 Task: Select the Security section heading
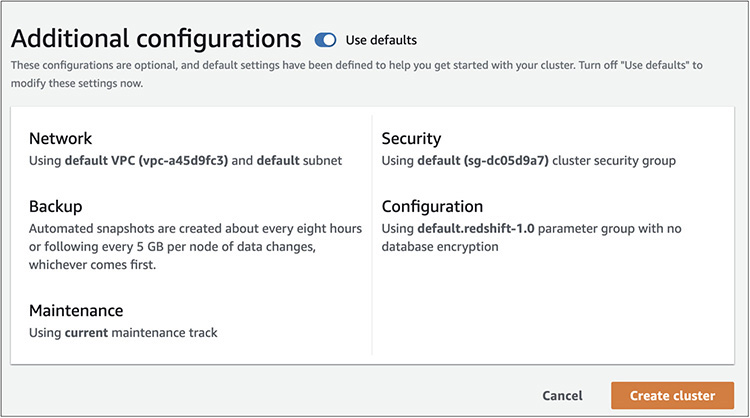coord(411,139)
